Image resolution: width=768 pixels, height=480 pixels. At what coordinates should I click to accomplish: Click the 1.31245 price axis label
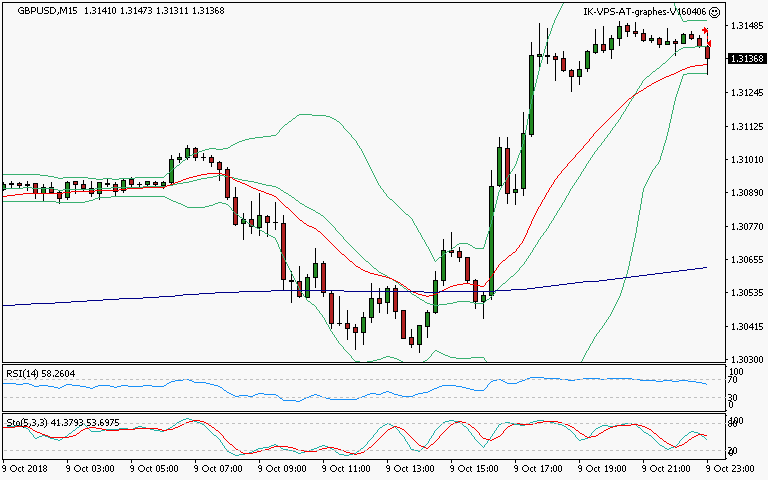[746, 93]
